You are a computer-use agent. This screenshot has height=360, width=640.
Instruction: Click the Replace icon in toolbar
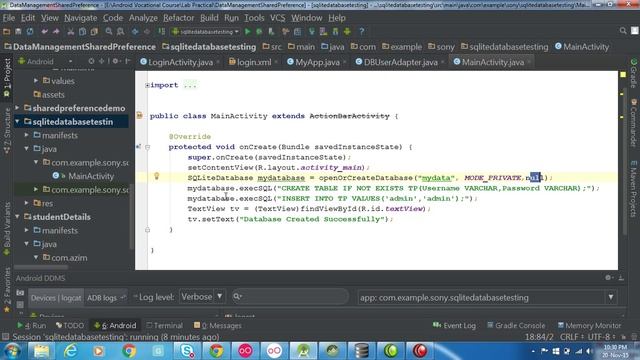click(120, 31)
